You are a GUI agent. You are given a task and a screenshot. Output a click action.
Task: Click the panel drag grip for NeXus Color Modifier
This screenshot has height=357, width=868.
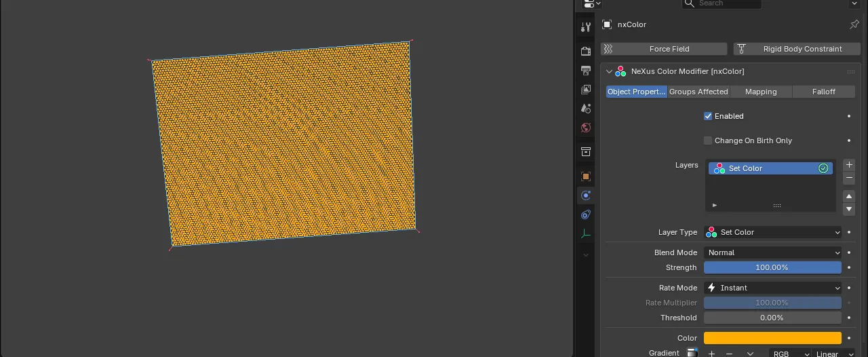850,72
